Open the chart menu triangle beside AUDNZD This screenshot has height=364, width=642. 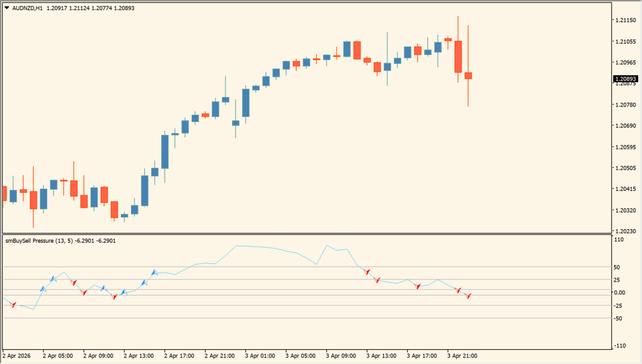pos(7,8)
